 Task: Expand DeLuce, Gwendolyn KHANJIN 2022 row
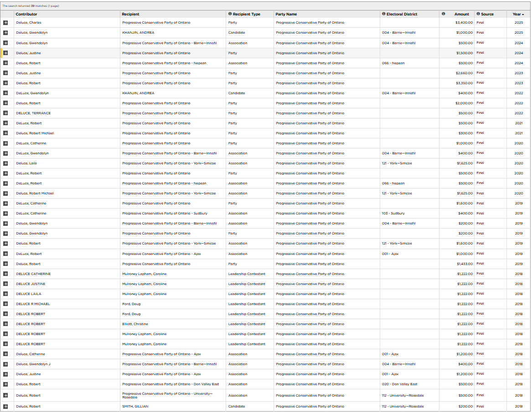tap(5, 93)
